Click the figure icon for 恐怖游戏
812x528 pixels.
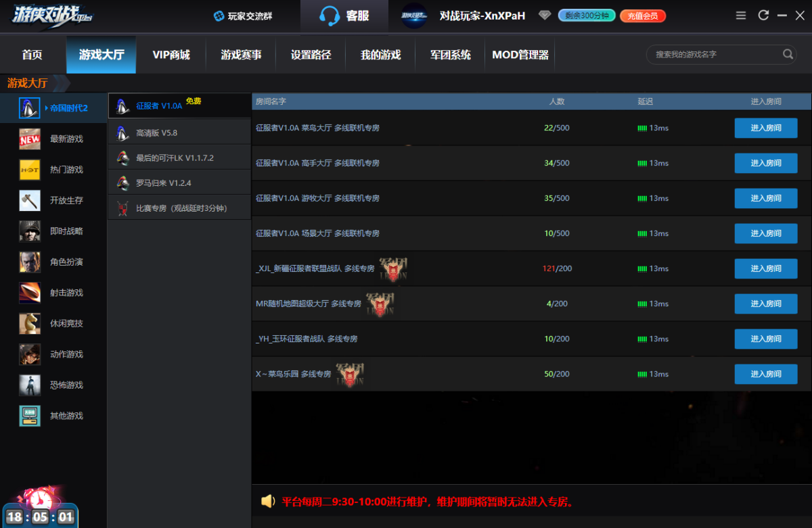pyautogui.click(x=30, y=385)
